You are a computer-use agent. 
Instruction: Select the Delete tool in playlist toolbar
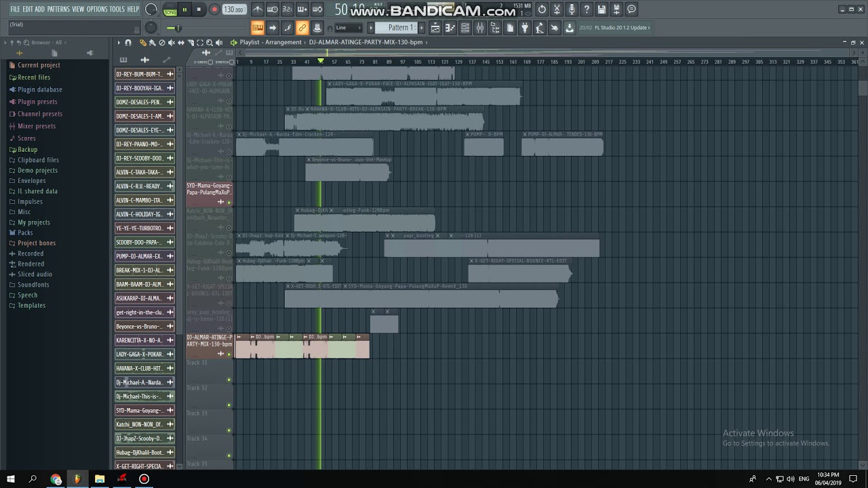click(x=161, y=43)
